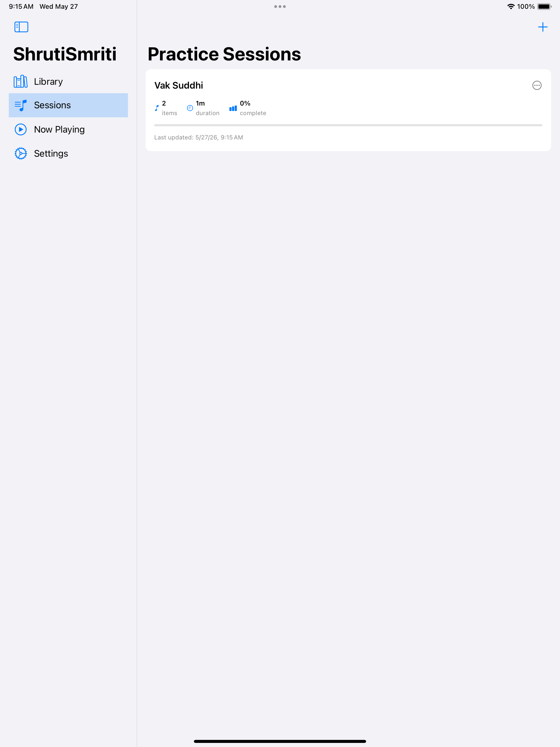Click the Now Playing play circle icon
The height and width of the screenshot is (747, 560).
pos(21,130)
